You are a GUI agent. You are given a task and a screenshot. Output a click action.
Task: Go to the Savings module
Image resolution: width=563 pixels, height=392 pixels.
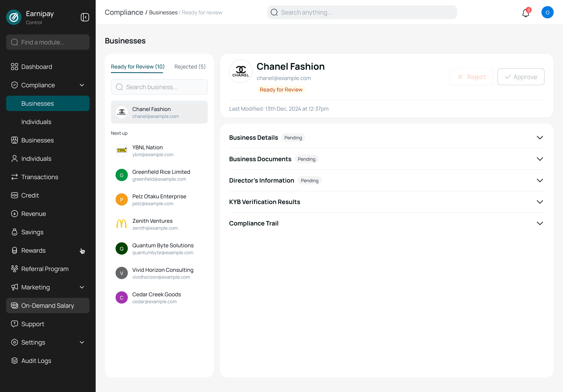tap(32, 232)
